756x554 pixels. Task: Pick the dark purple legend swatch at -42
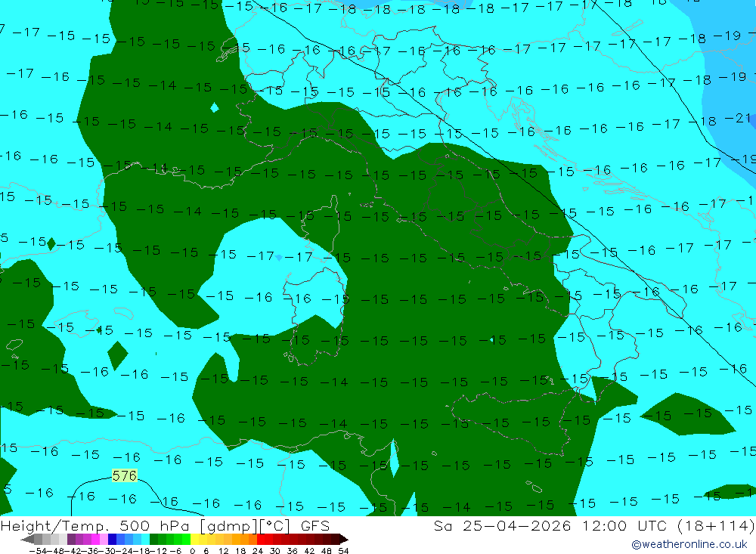coord(71,539)
